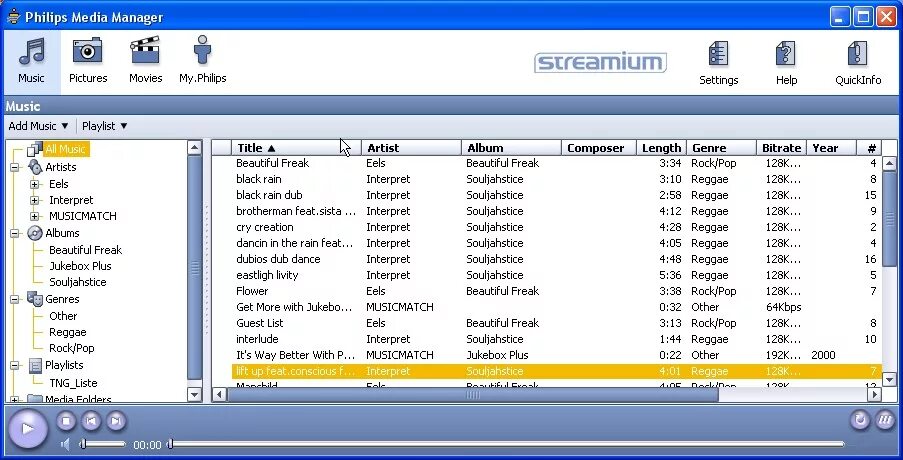The image size is (903, 460).
Task: Click the Genres masks icon in the tree
Action: click(x=35, y=299)
